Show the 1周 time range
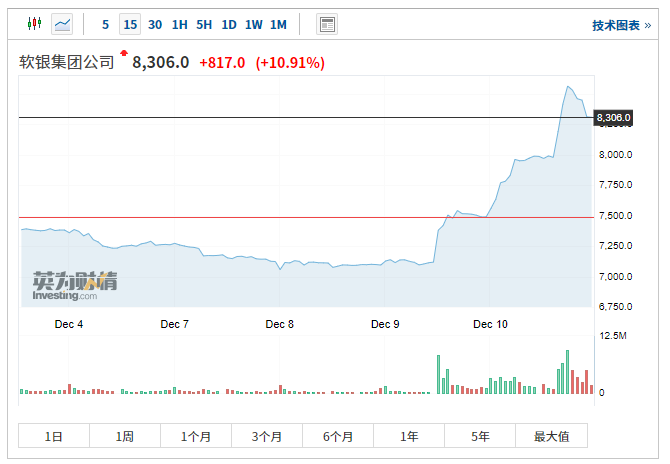The height and width of the screenshot is (464, 670). (x=125, y=436)
